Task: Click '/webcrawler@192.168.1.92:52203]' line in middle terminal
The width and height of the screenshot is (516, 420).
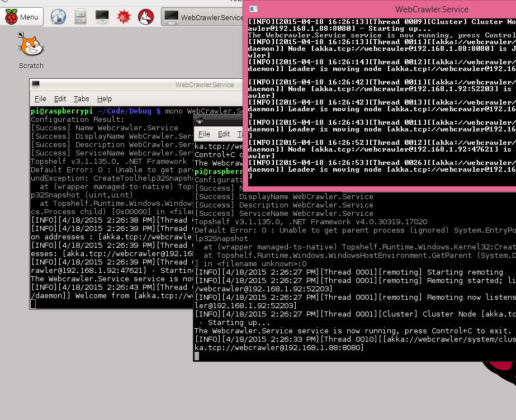Action: pyautogui.click(x=264, y=289)
